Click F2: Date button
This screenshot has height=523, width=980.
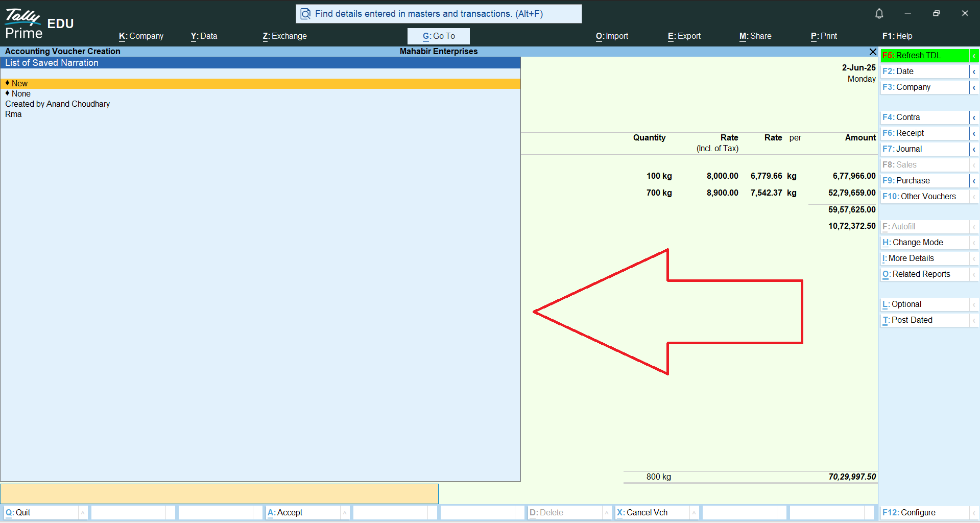point(925,71)
